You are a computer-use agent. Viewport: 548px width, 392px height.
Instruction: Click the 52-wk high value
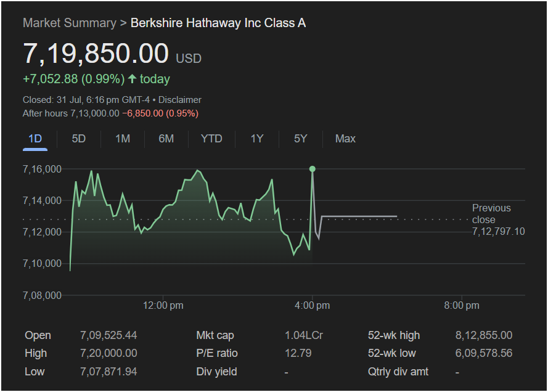(x=483, y=335)
